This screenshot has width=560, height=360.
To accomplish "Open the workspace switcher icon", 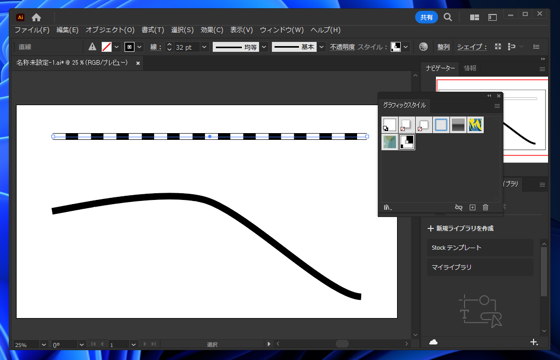I will click(492, 18).
